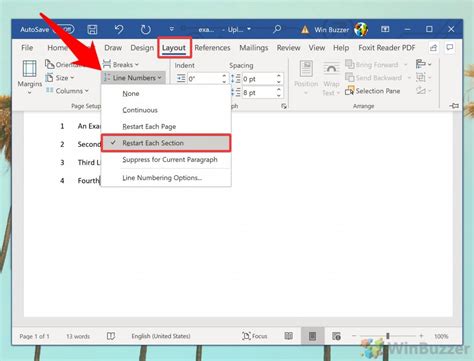The width and height of the screenshot is (474, 361).
Task: Collapse the Line Numbers dropdown
Action: pos(133,78)
